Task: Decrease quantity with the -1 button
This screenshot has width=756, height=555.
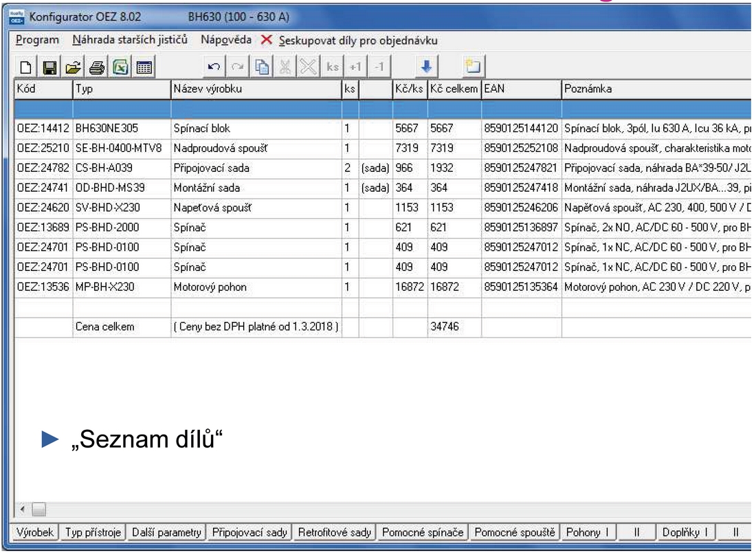Action: (x=379, y=67)
